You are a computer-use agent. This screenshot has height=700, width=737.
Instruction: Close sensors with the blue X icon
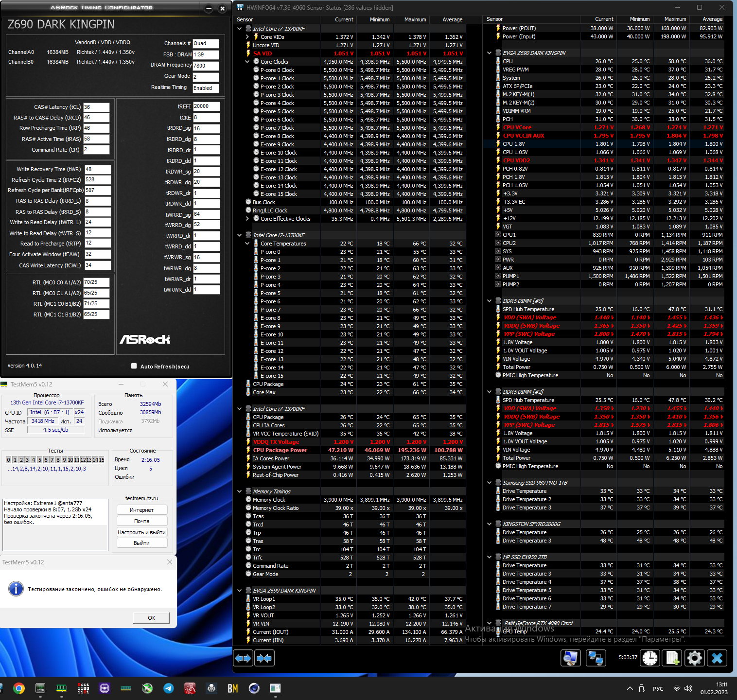717,658
